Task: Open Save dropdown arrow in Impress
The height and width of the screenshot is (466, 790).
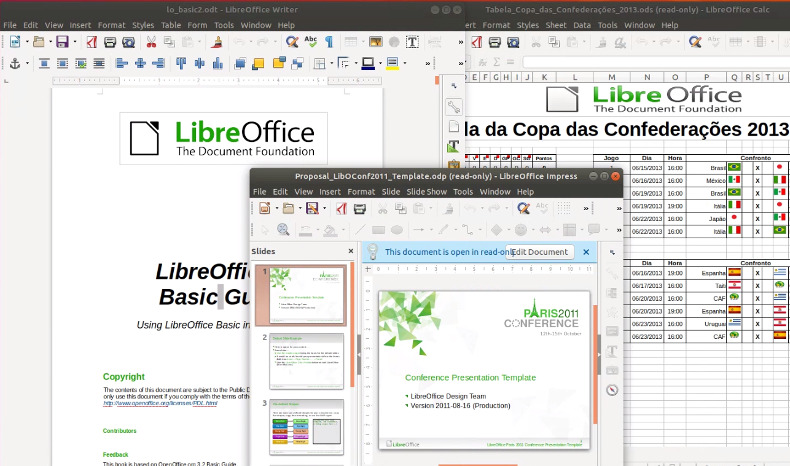Action: (x=324, y=208)
